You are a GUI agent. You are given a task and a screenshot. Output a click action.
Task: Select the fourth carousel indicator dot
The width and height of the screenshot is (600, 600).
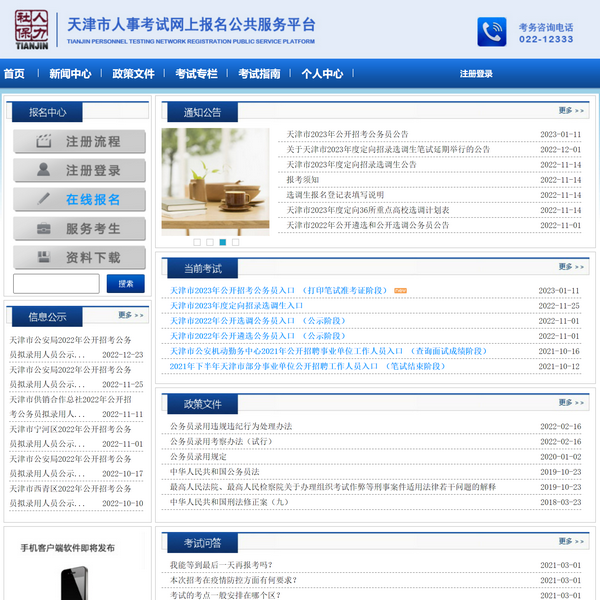coord(236,242)
